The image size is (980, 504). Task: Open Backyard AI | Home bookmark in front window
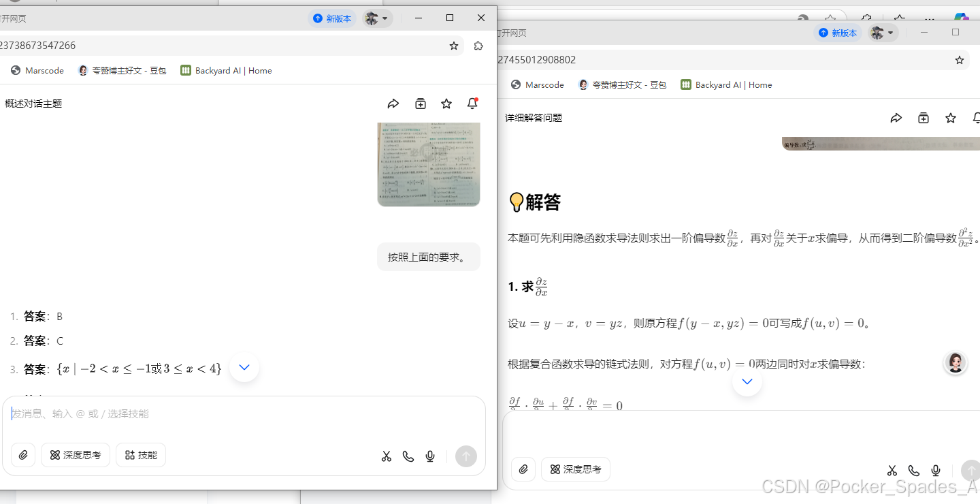pos(226,70)
